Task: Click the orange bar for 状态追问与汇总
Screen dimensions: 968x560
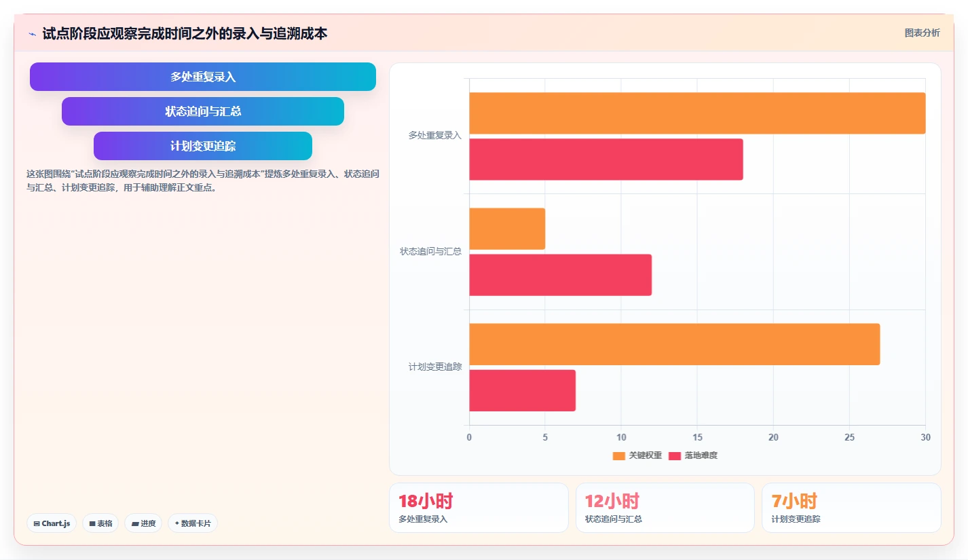Action: point(507,229)
